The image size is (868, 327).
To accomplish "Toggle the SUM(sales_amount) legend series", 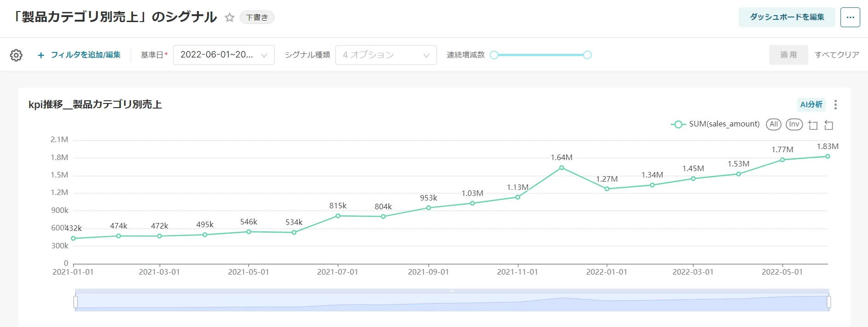I will coord(715,124).
